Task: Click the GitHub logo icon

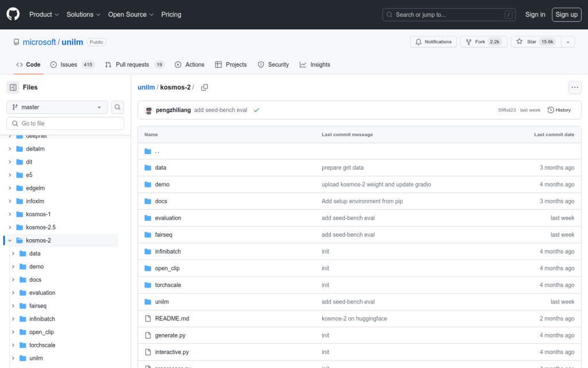Action: (13, 14)
